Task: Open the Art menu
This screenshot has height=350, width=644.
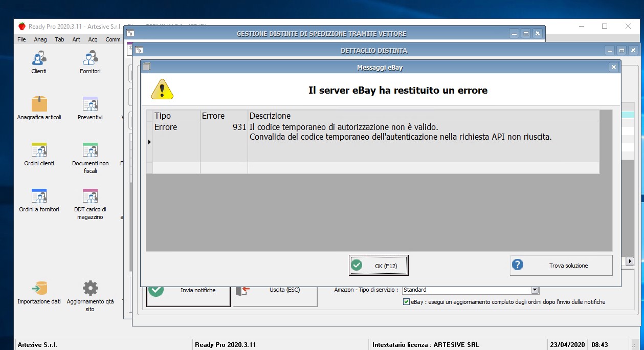Action: [76, 39]
